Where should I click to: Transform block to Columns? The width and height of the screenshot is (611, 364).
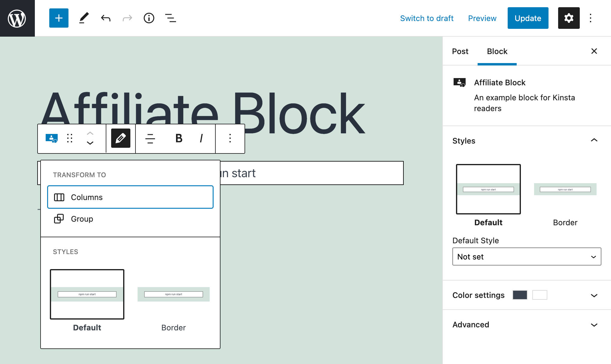coord(130,197)
